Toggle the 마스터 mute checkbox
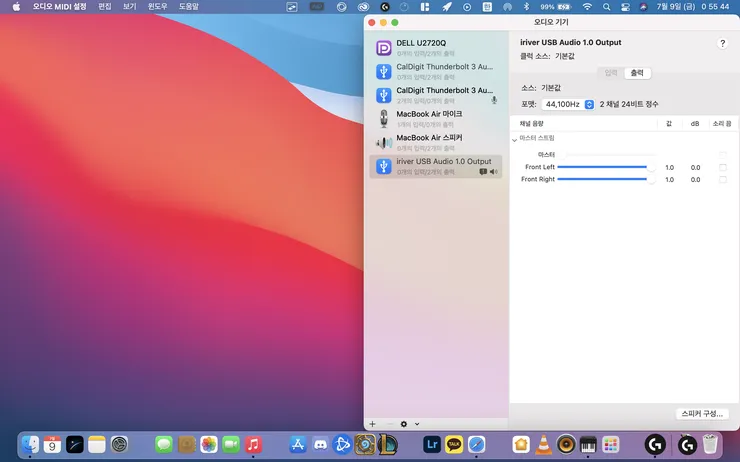The height and width of the screenshot is (462, 740). coord(723,155)
